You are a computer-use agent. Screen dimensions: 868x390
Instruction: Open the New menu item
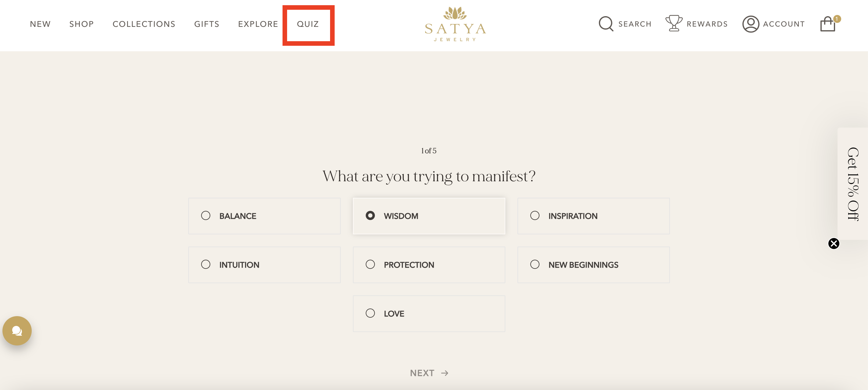coord(40,24)
